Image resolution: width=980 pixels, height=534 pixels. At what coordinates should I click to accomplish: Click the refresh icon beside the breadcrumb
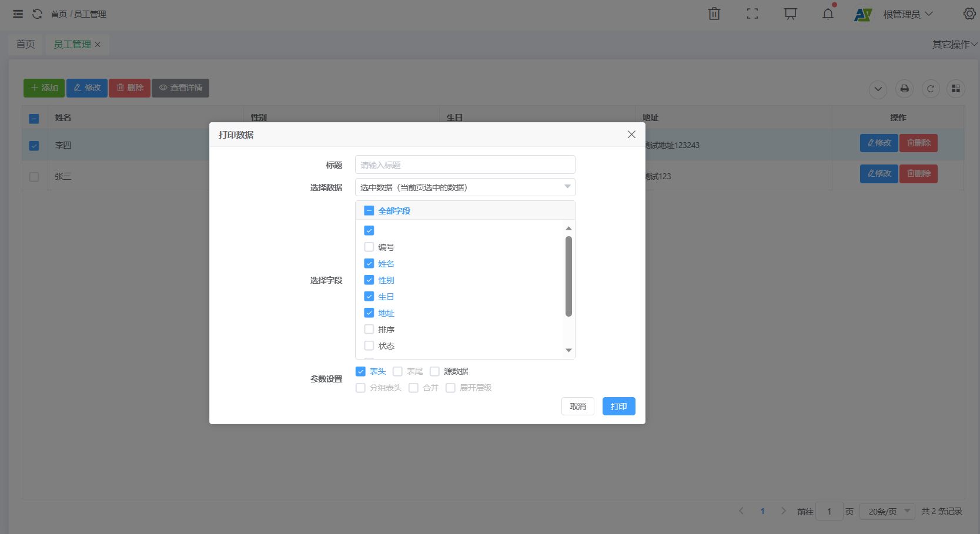pos(37,14)
